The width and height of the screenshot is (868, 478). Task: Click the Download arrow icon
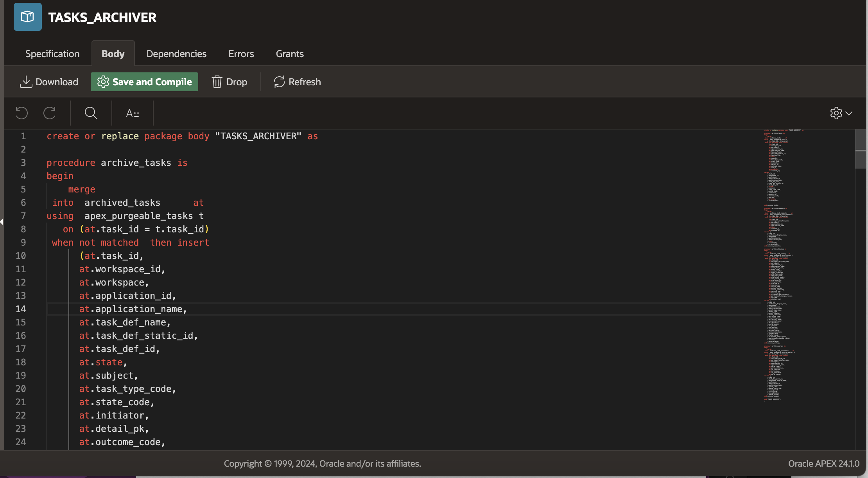(x=26, y=82)
